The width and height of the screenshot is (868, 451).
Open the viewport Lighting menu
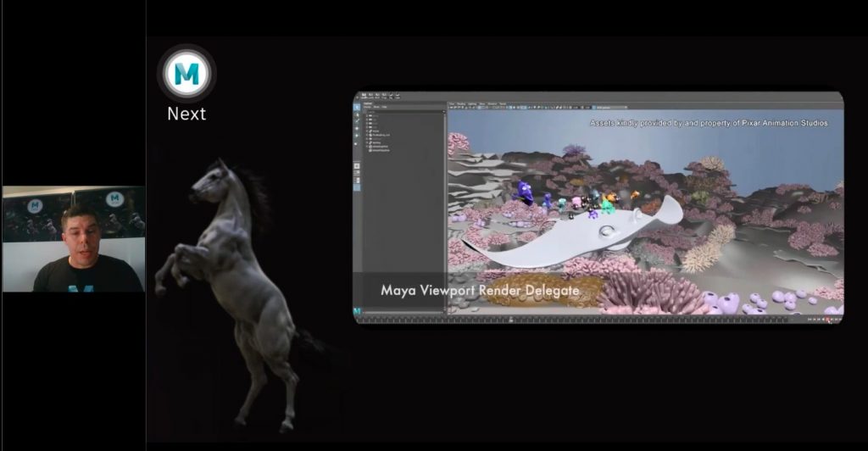(472, 104)
